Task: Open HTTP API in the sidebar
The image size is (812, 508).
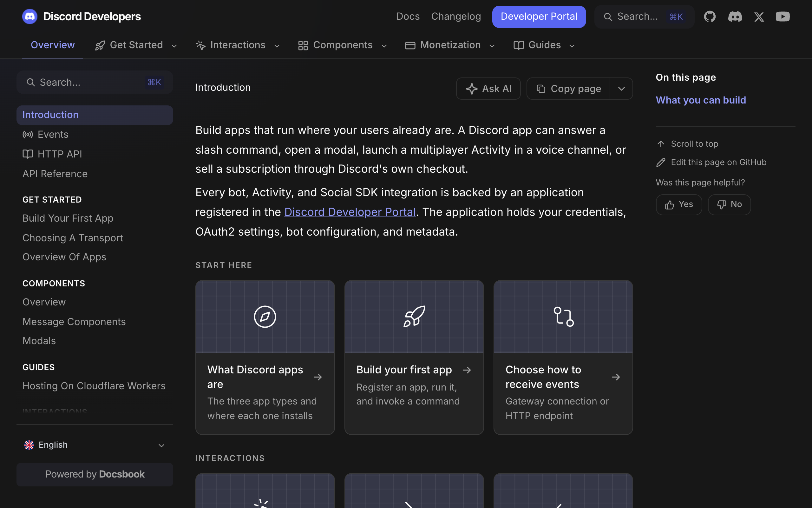Action: (95, 154)
